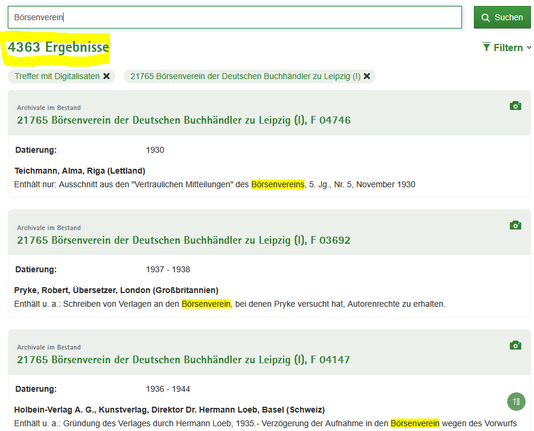The image size is (534, 431).
Task: Open result F 04746 title link
Action: 184,120
